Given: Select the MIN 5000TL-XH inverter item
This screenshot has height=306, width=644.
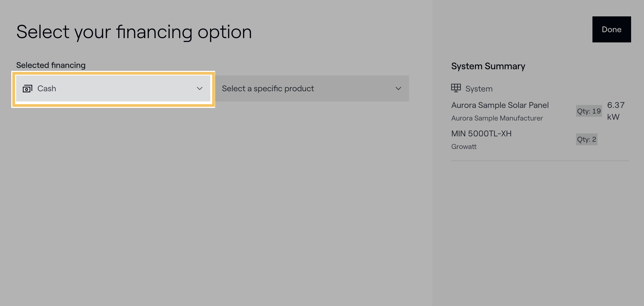Looking at the screenshot, I should 481,134.
